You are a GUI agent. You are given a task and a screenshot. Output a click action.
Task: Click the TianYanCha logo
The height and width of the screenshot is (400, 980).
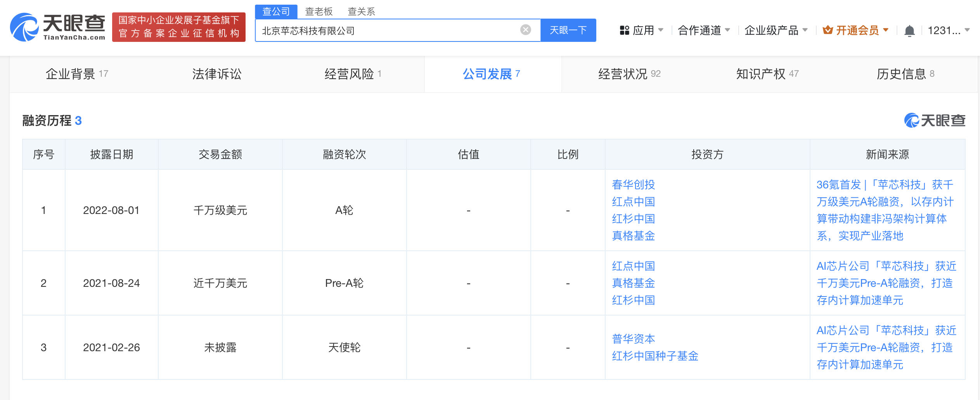tap(57, 27)
